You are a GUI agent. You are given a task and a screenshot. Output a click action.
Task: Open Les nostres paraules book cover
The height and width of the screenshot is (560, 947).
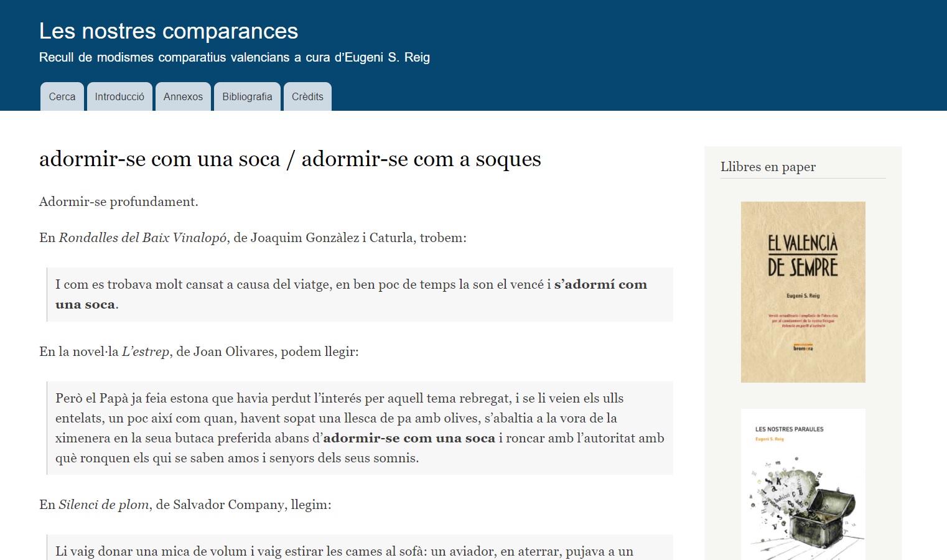coord(803,485)
